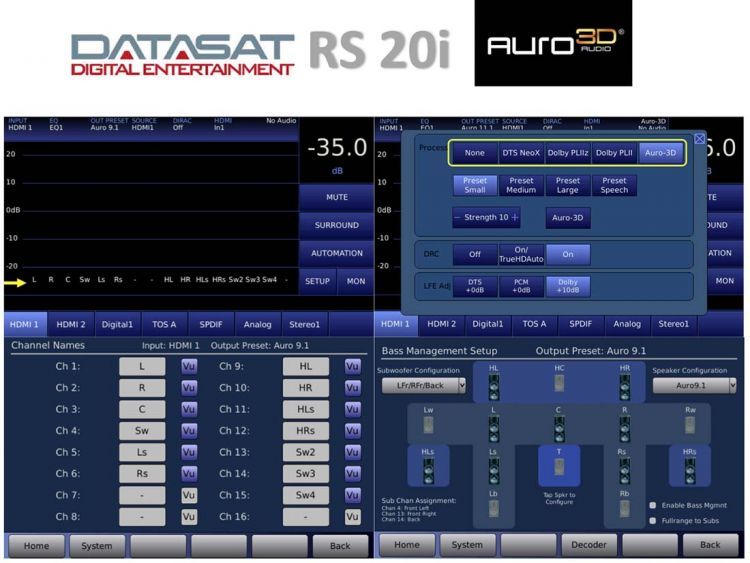This screenshot has width=750, height=563.
Task: Open the SURROUND menu
Action: (x=337, y=225)
